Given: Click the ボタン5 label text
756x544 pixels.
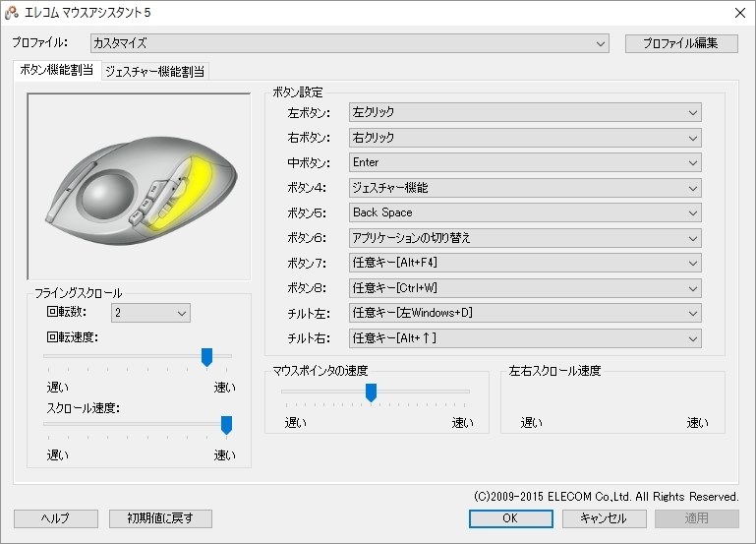Looking at the screenshot, I should [x=307, y=213].
